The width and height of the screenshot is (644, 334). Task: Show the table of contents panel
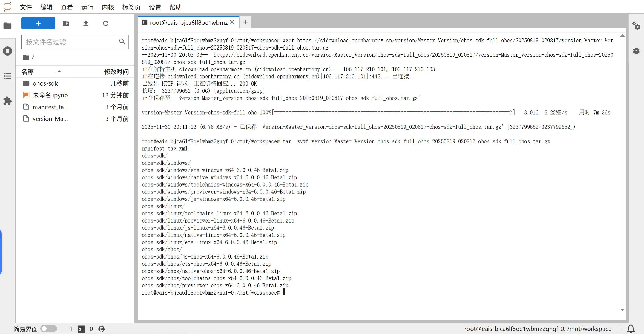[7, 76]
